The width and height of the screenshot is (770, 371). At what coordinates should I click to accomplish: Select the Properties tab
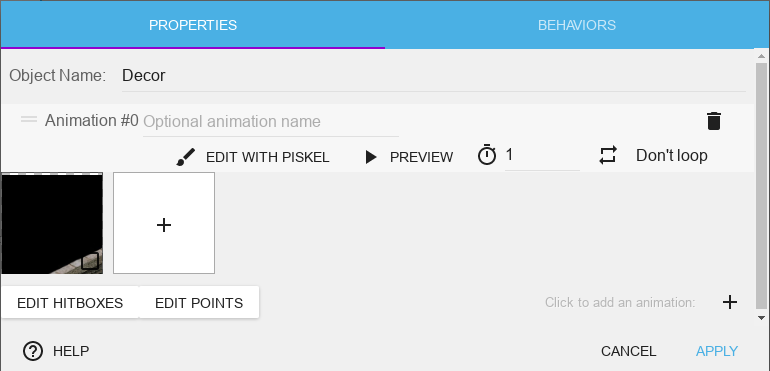coord(193,25)
